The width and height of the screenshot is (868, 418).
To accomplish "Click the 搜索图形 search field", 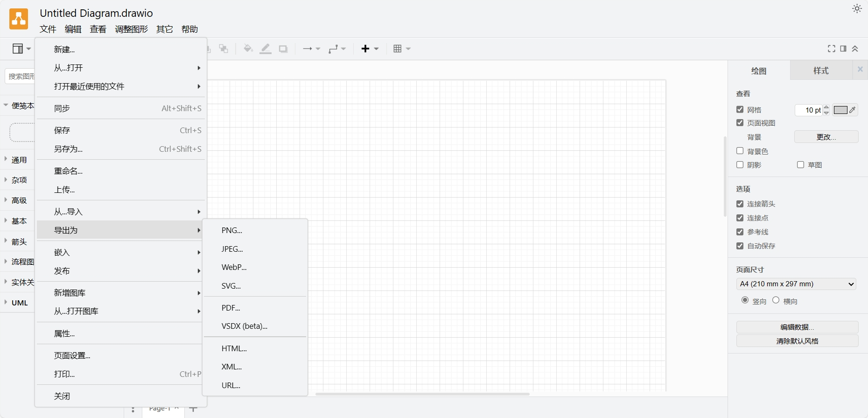I will point(20,76).
